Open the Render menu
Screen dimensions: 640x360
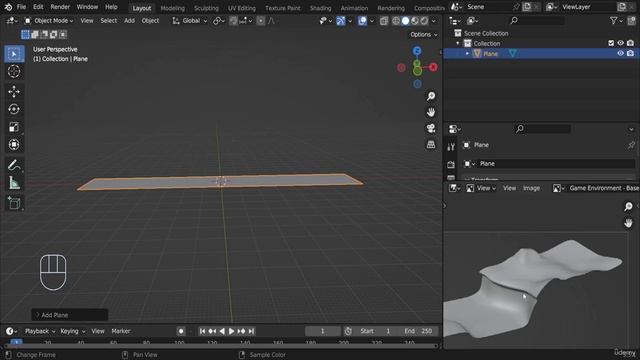coord(60,7)
